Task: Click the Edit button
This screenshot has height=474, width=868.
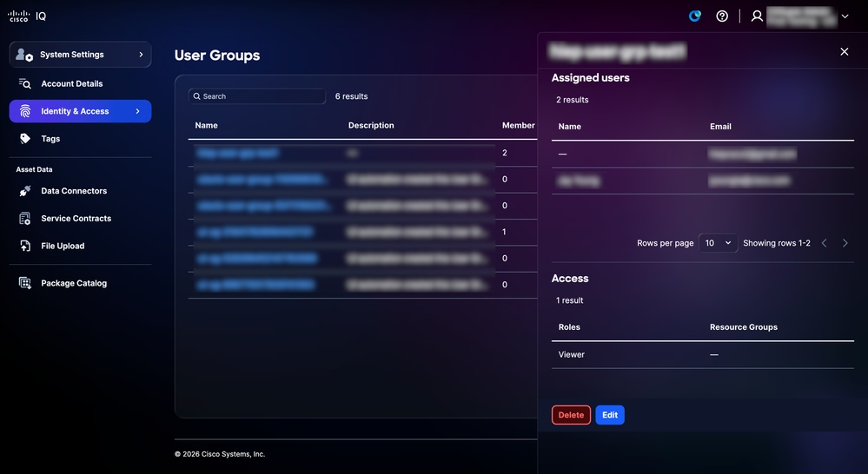Action: [610, 415]
